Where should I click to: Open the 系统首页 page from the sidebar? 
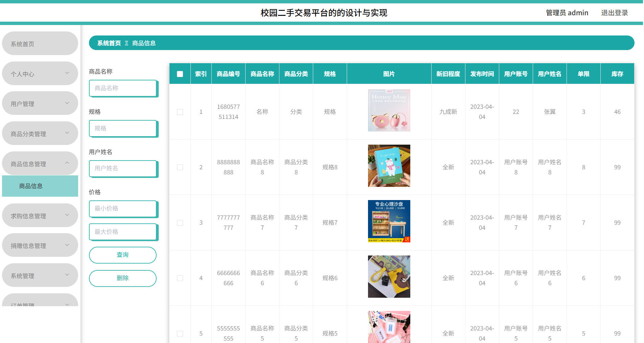click(x=40, y=43)
